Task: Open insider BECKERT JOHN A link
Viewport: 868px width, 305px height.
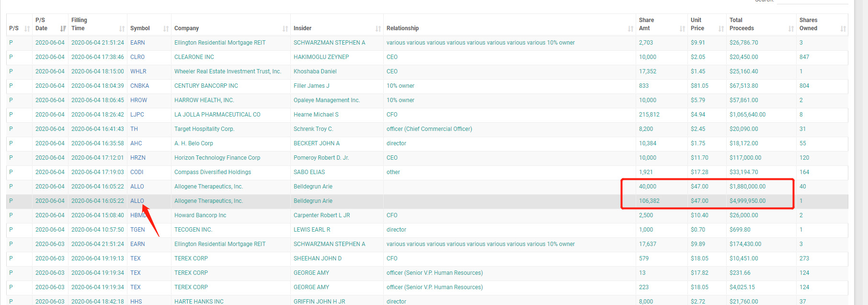Action: [317, 143]
